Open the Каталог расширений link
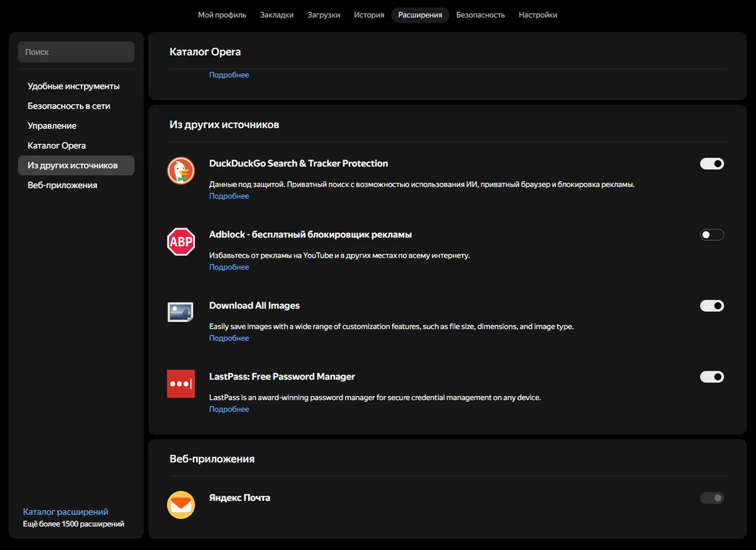The height and width of the screenshot is (550, 756). point(66,512)
